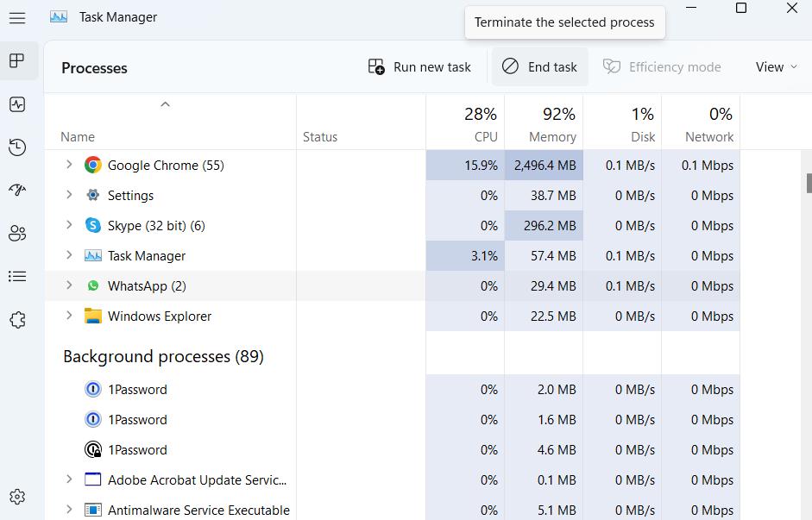This screenshot has width=812, height=520.
Task: Click Run new task button
Action: tap(419, 66)
